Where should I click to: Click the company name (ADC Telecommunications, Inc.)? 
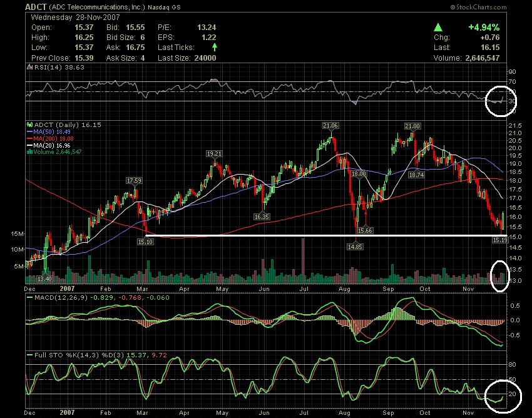point(98,7)
